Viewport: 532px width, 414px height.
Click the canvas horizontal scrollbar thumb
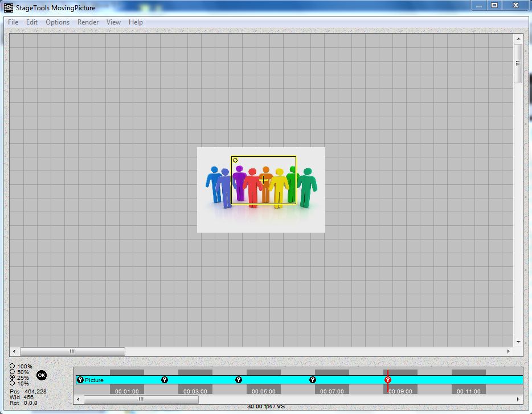point(72,351)
